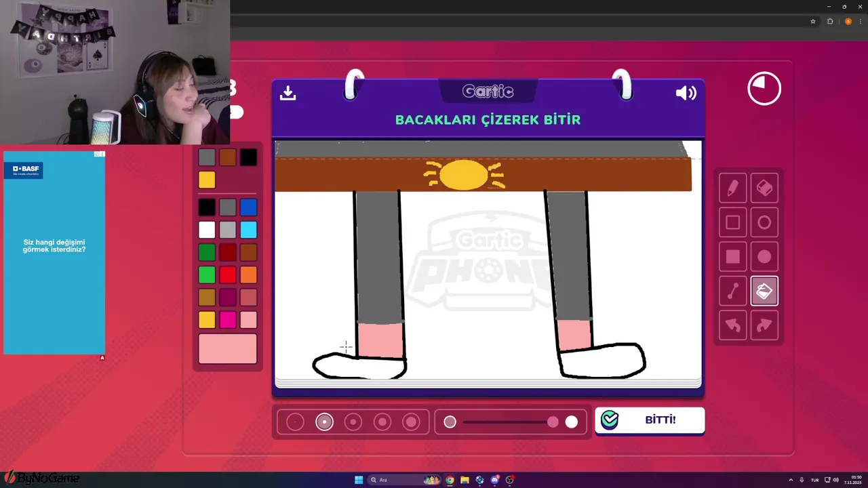Pick the cyan color swatch
Screen dimensions: 868x488
click(x=248, y=230)
